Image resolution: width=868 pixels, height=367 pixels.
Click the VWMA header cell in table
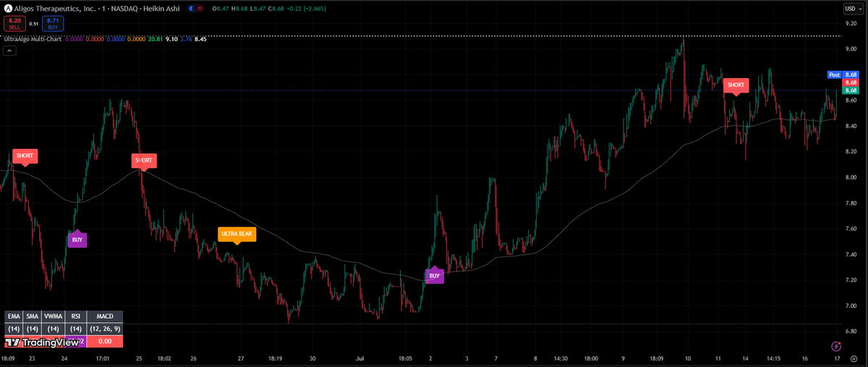[x=54, y=316]
